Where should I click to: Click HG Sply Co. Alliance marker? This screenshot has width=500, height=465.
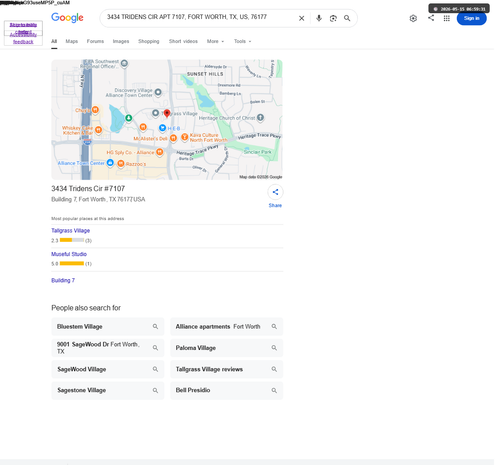[x=160, y=152]
